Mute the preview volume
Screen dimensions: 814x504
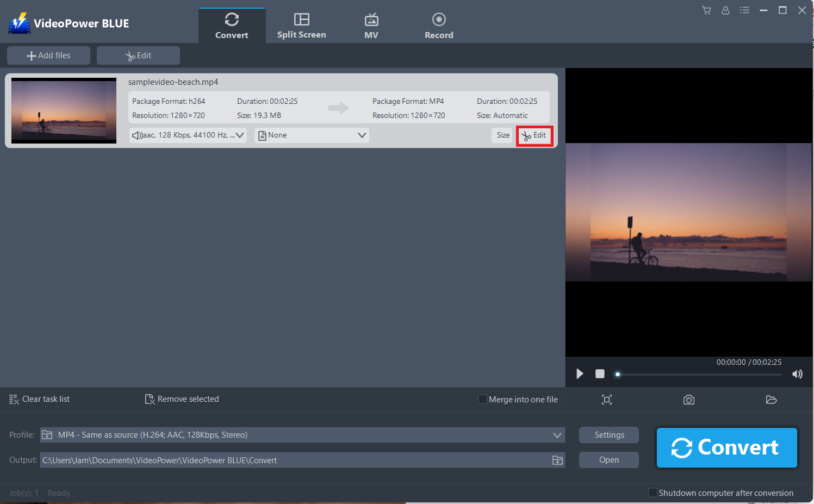click(797, 374)
